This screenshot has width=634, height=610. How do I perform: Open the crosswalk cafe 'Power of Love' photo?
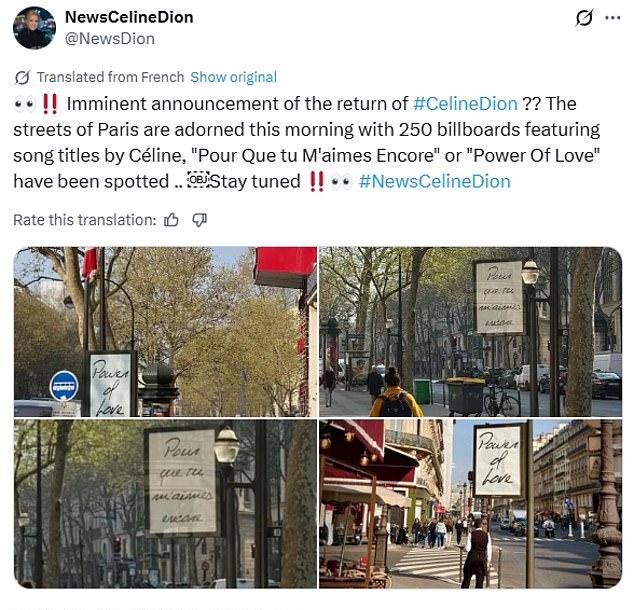(471, 504)
